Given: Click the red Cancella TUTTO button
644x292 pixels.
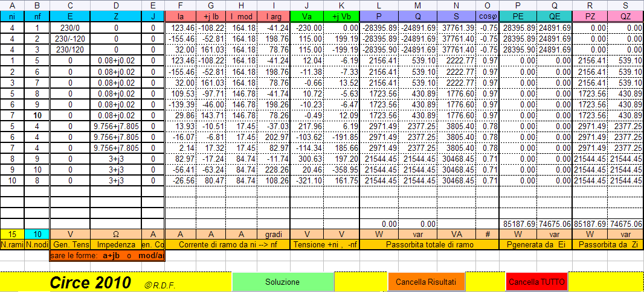Looking at the screenshot, I should (537, 282).
